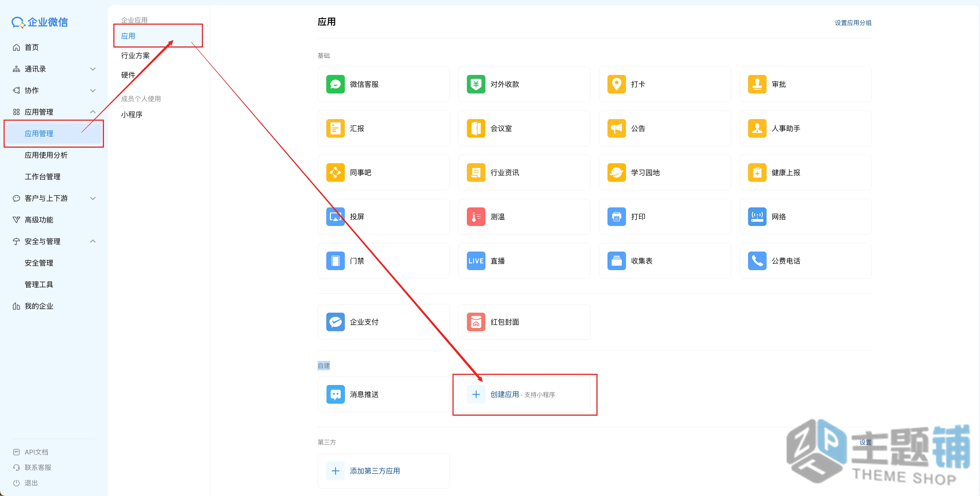Open the 行业资讯 news icon
The image size is (980, 496).
pos(476,173)
